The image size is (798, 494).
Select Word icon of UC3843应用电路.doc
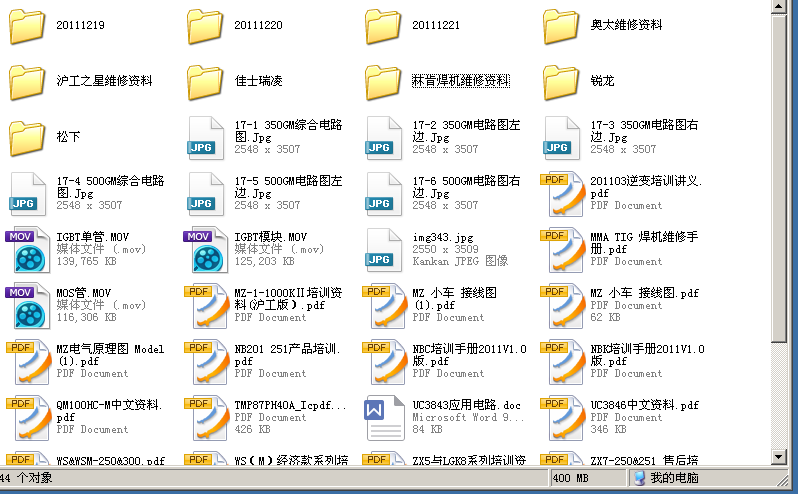[384, 418]
